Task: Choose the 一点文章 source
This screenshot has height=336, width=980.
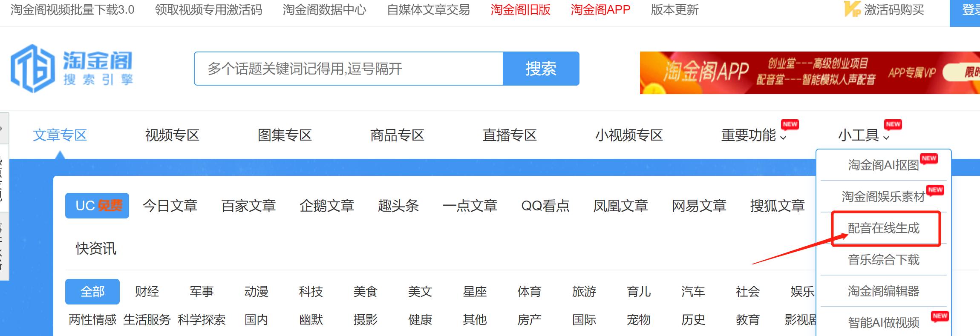Action: (x=470, y=206)
